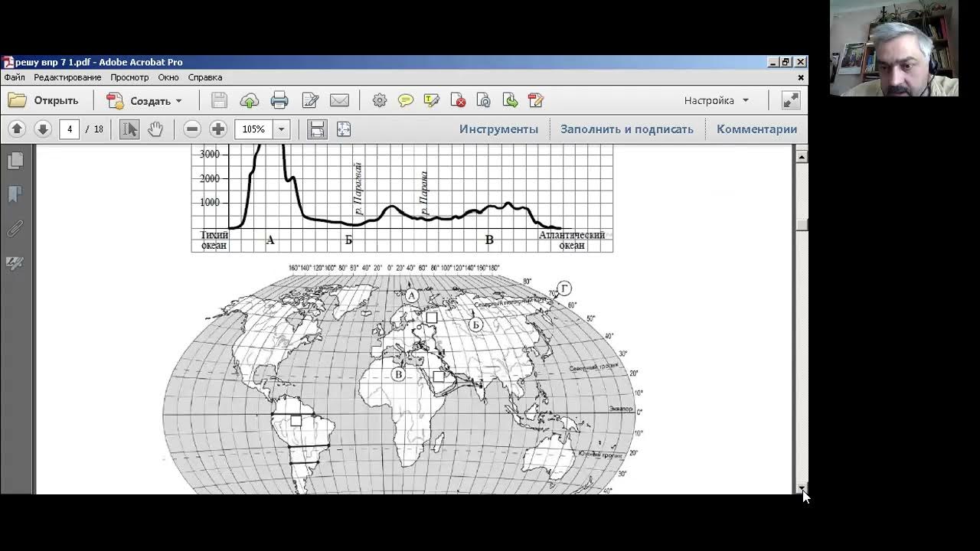980x551 pixels.
Task: Open the Настройка dropdown
Action: [x=717, y=100]
